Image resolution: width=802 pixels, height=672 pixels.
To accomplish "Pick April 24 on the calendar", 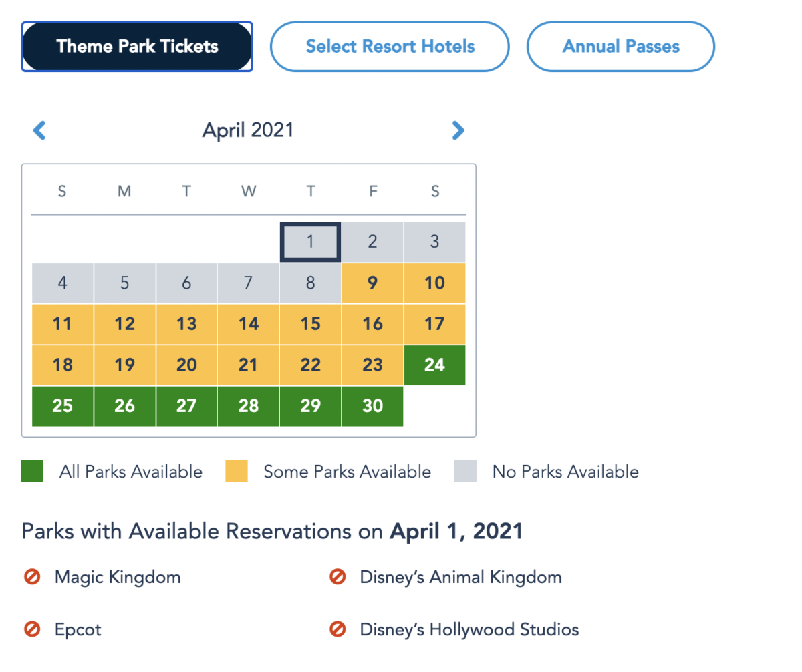I will pos(434,365).
